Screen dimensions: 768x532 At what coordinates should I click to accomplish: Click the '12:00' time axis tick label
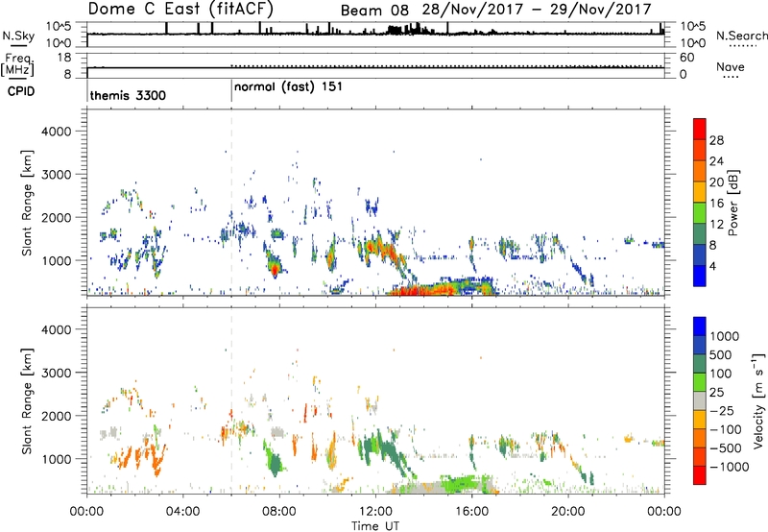point(375,512)
